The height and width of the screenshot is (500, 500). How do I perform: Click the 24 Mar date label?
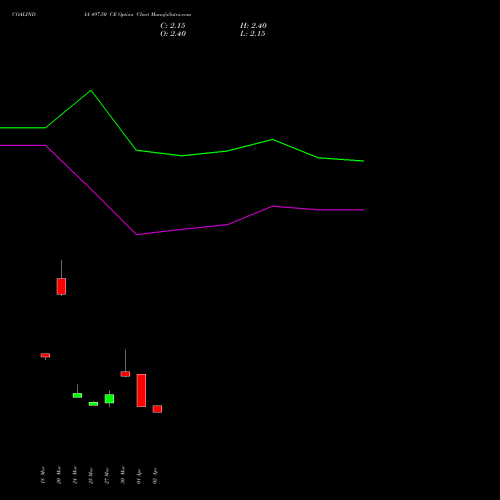point(75,475)
